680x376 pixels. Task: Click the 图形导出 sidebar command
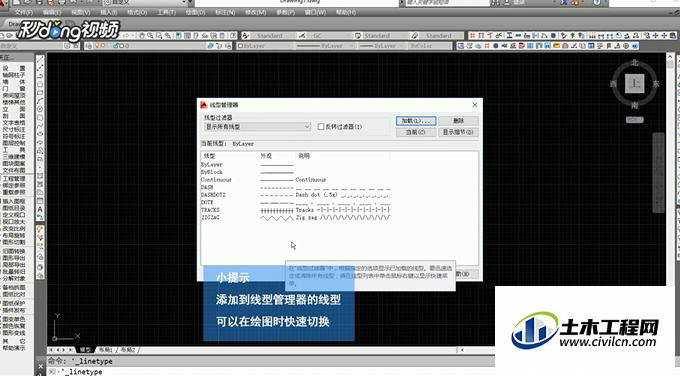pos(14,258)
